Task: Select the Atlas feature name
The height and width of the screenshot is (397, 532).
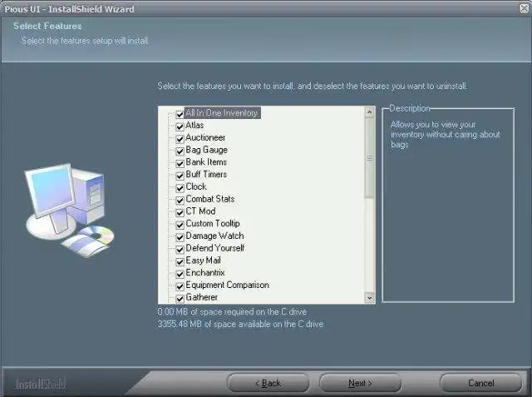Action: (195, 126)
